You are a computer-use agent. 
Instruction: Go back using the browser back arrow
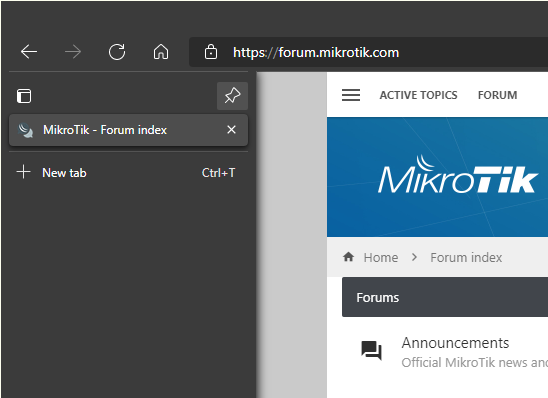pos(29,52)
